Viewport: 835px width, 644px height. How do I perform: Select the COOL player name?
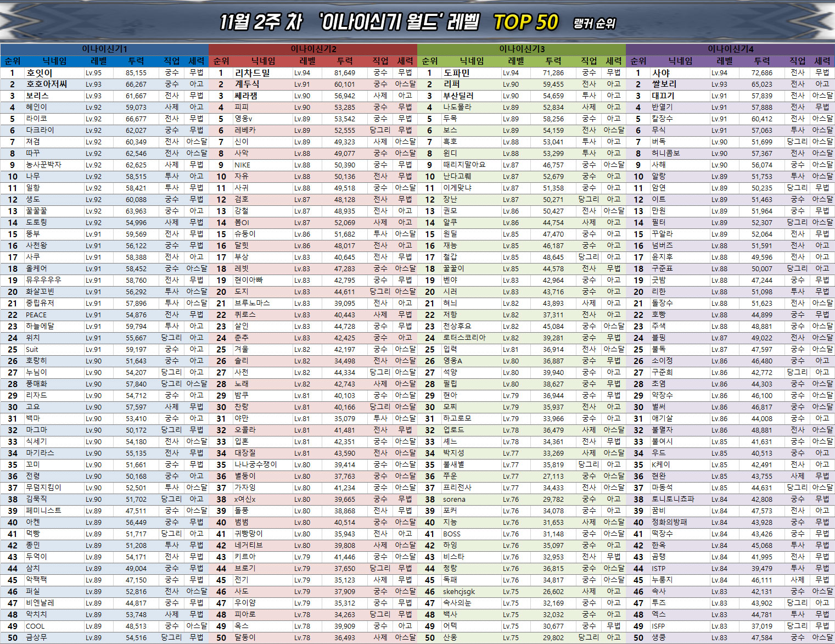(x=35, y=626)
